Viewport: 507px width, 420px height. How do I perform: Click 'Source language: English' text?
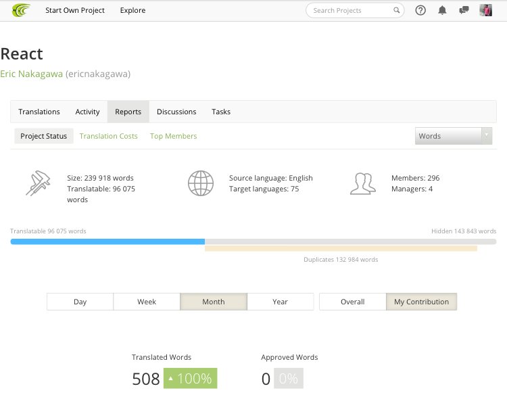tap(271, 178)
